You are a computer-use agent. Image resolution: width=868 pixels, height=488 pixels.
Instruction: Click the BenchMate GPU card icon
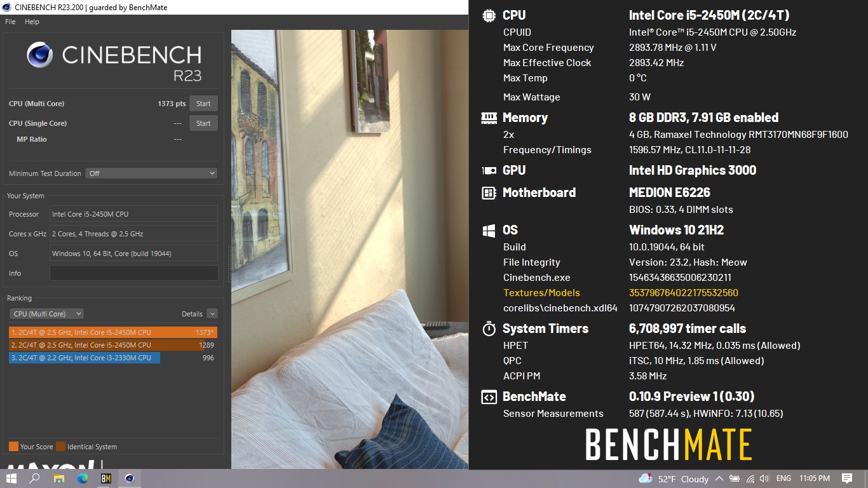coord(489,170)
